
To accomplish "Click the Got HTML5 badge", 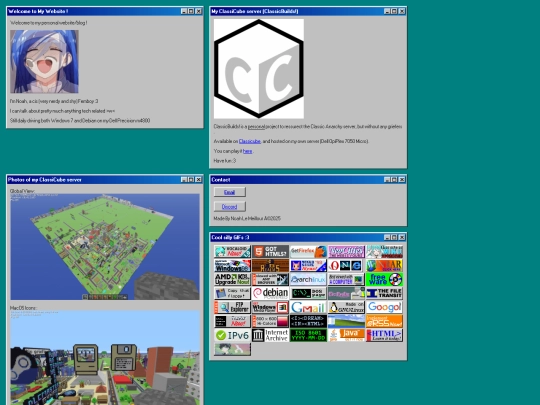I will click(270, 252).
